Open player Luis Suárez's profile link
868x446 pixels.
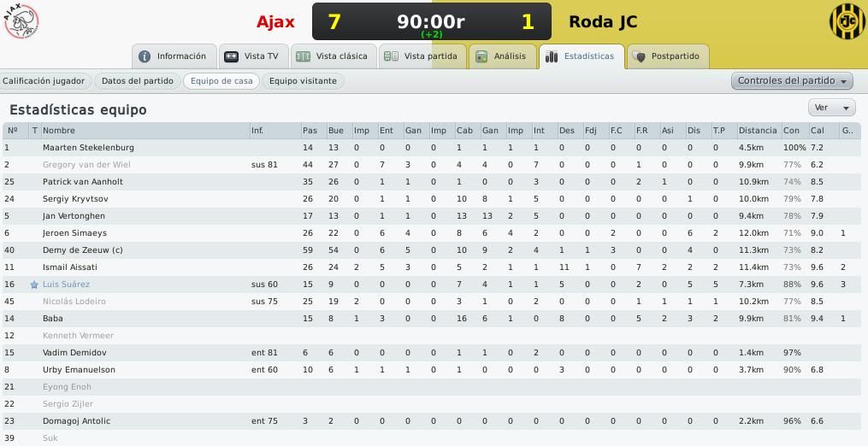66,285
